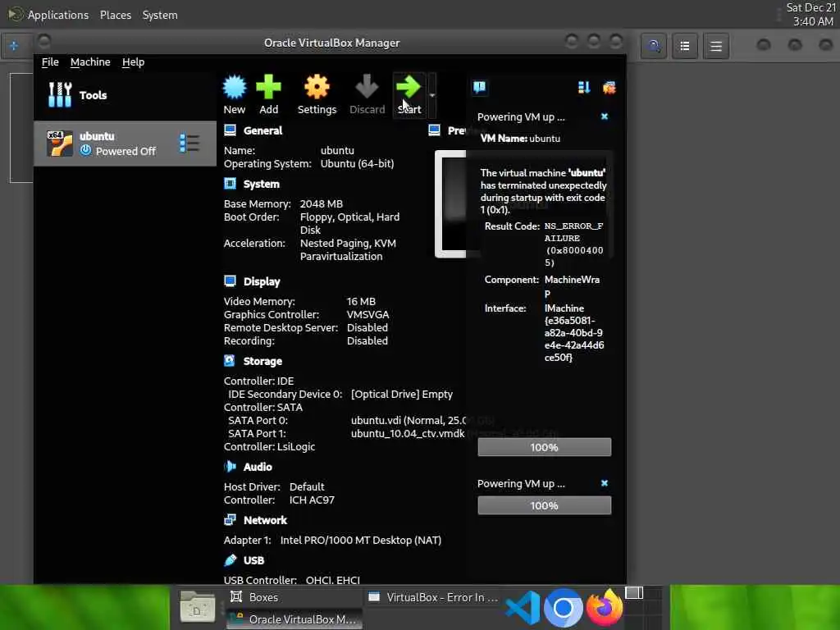Click the notification center speech-bubble icon
The image size is (840, 630).
[479, 87]
